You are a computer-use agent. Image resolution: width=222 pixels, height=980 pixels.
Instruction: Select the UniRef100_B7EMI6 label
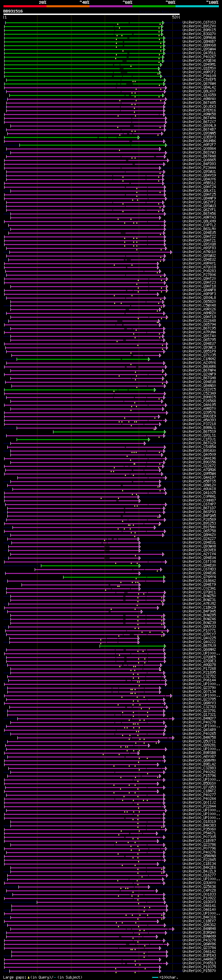[x=199, y=110]
